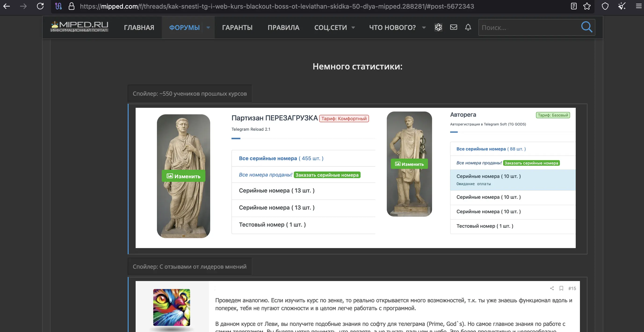This screenshot has width=644, height=332.
Task: Bookmark post #15 with the bookmark icon
Action: pyautogui.click(x=561, y=288)
